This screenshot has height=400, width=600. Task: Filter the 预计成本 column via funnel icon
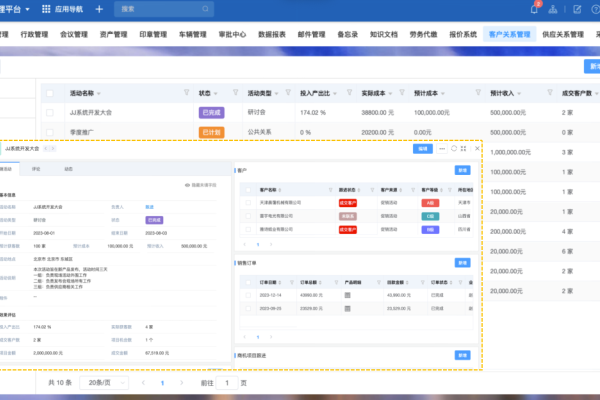(478, 93)
